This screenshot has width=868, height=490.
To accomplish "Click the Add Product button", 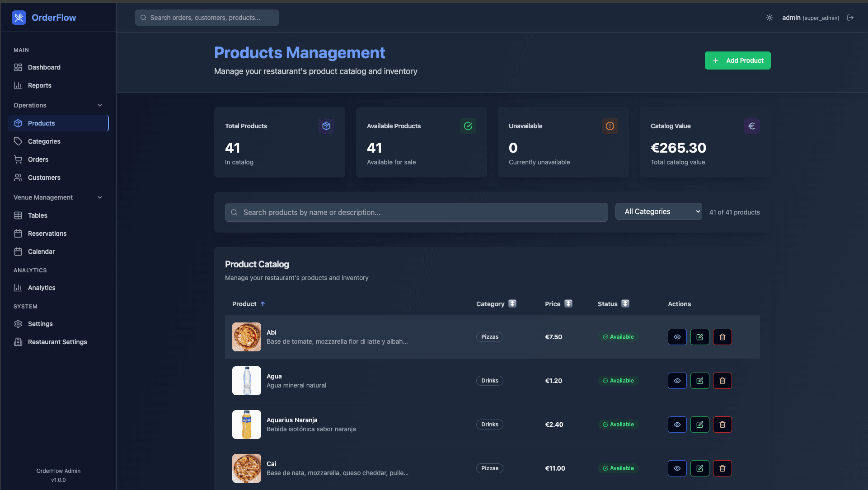I will [x=737, y=60].
